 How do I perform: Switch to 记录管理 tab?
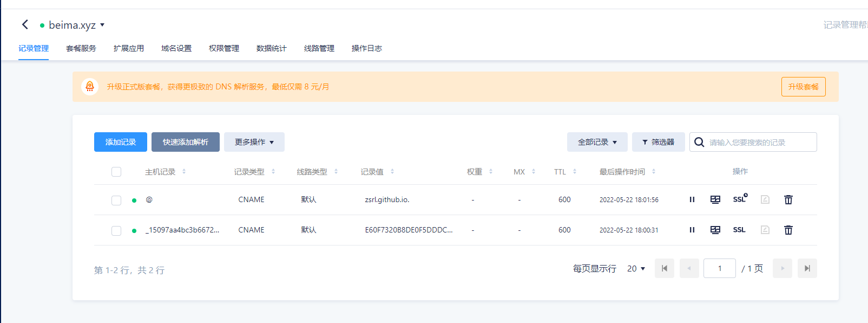pos(34,48)
